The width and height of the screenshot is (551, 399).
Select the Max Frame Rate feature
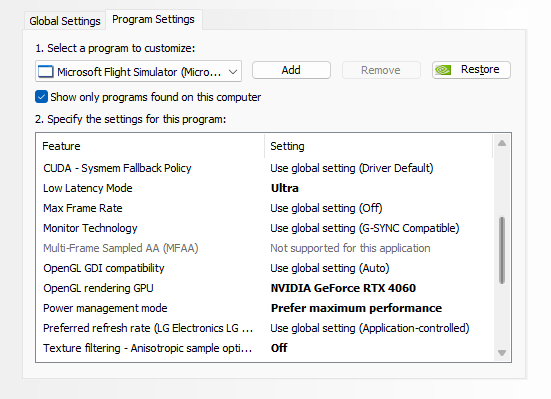point(83,208)
